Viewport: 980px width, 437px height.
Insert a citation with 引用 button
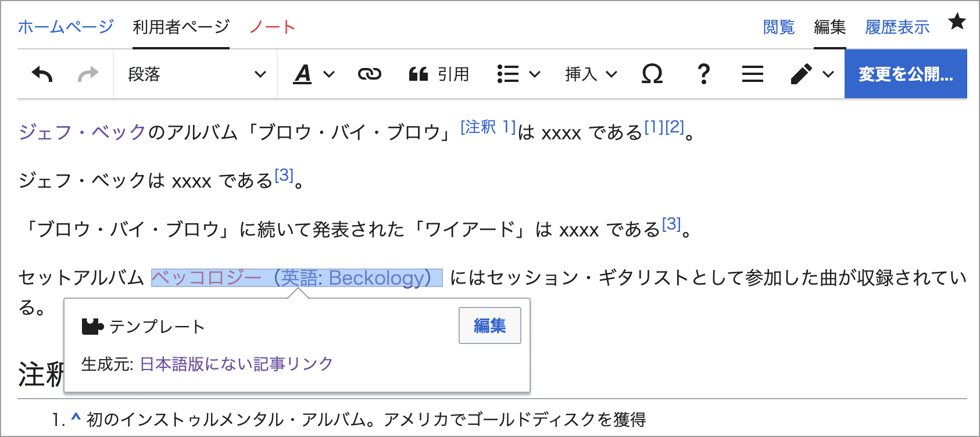pos(439,74)
